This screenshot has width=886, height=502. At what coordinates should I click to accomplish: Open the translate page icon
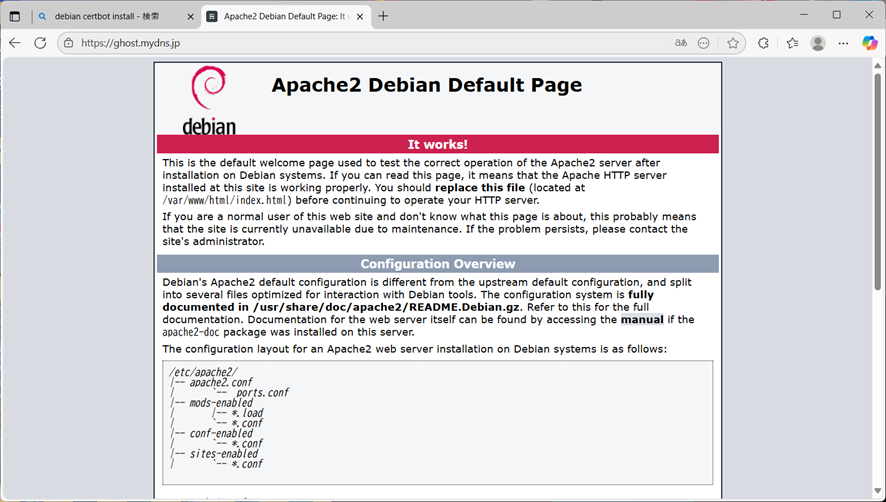click(681, 43)
